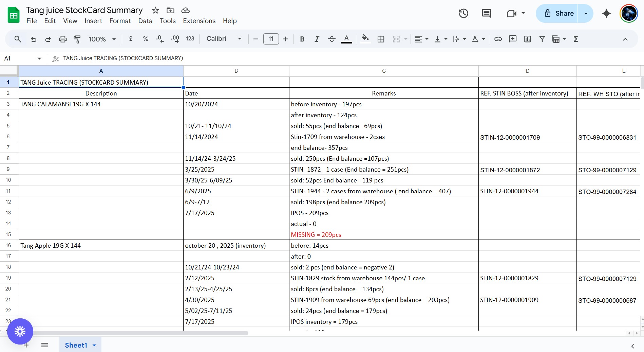
Task: Undo the last action
Action: (33, 39)
